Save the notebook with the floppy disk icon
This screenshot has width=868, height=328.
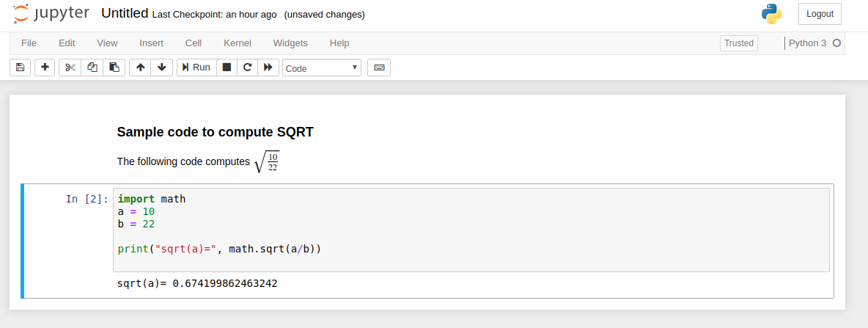[x=20, y=68]
